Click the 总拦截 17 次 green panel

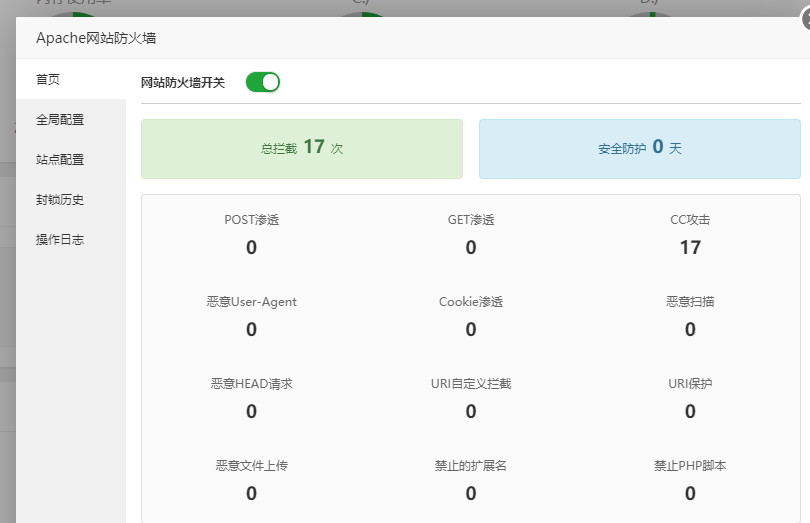pyautogui.click(x=302, y=149)
